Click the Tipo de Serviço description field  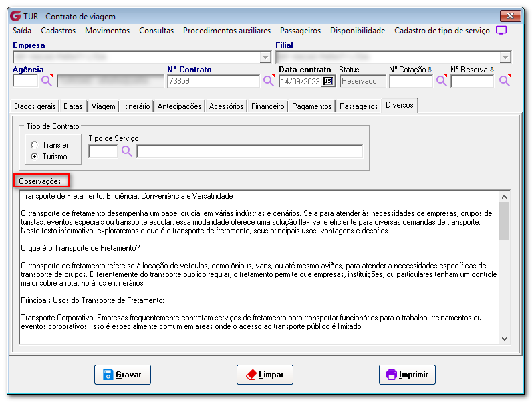click(x=250, y=151)
